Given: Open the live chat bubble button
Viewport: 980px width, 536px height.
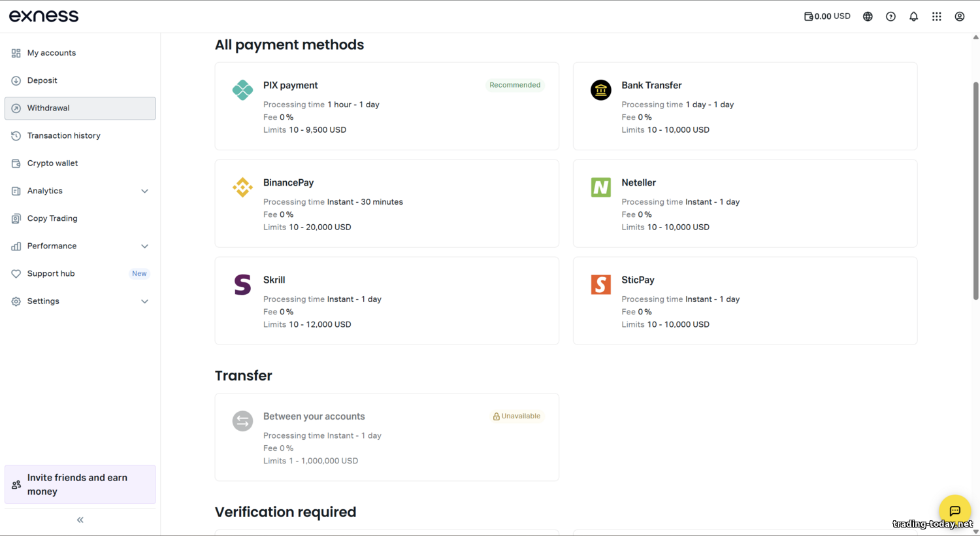Looking at the screenshot, I should click(955, 511).
